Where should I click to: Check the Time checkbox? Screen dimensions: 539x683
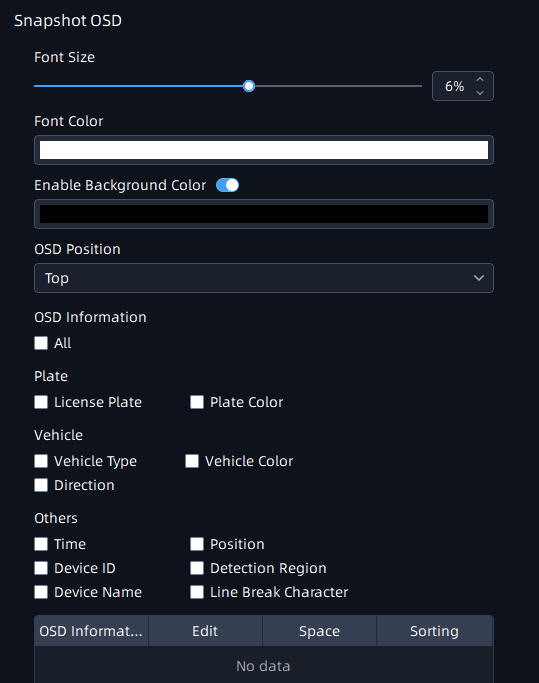[x=41, y=544]
